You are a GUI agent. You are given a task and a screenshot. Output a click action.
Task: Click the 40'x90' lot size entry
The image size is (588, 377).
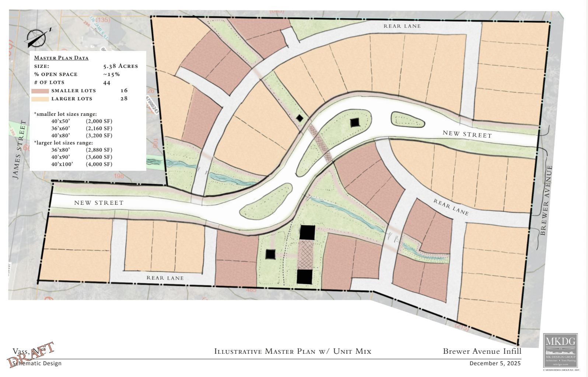pos(61,157)
